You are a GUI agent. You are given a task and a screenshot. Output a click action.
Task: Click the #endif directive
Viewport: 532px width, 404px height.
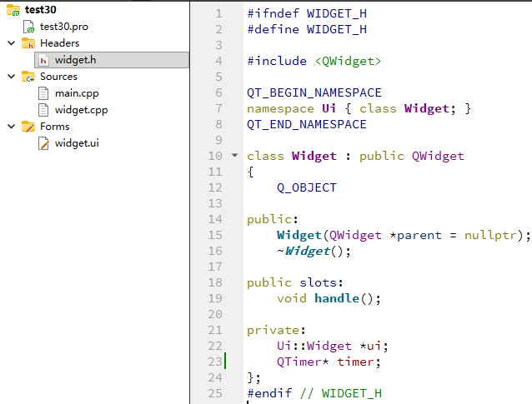pos(269,393)
